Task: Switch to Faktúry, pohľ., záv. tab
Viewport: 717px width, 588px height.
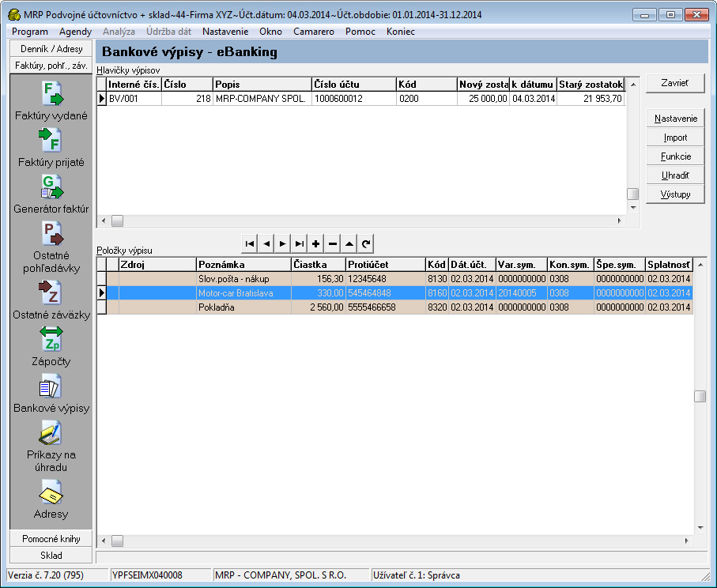Action: tap(51, 66)
